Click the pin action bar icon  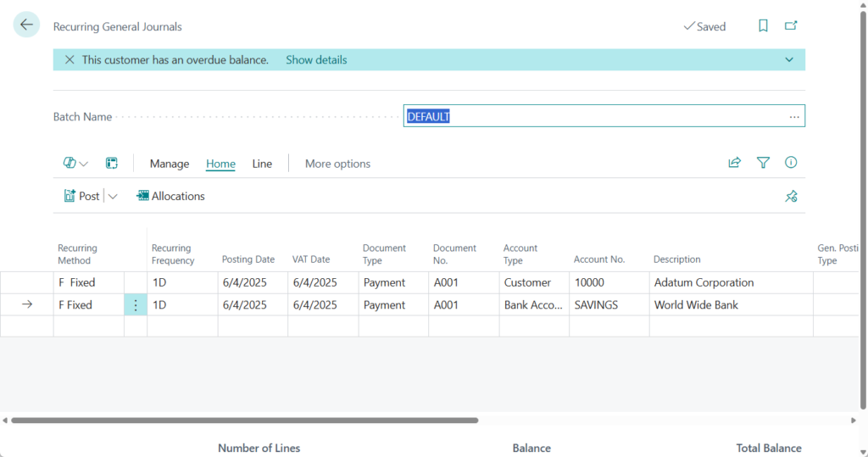point(791,196)
